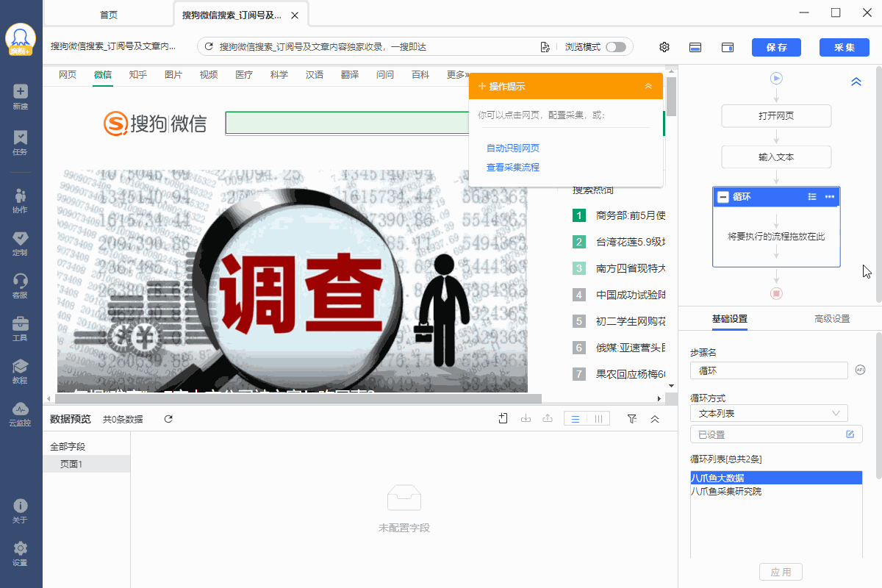Open 视频 in Sogou navigation
The width and height of the screenshot is (882, 588).
click(209, 75)
